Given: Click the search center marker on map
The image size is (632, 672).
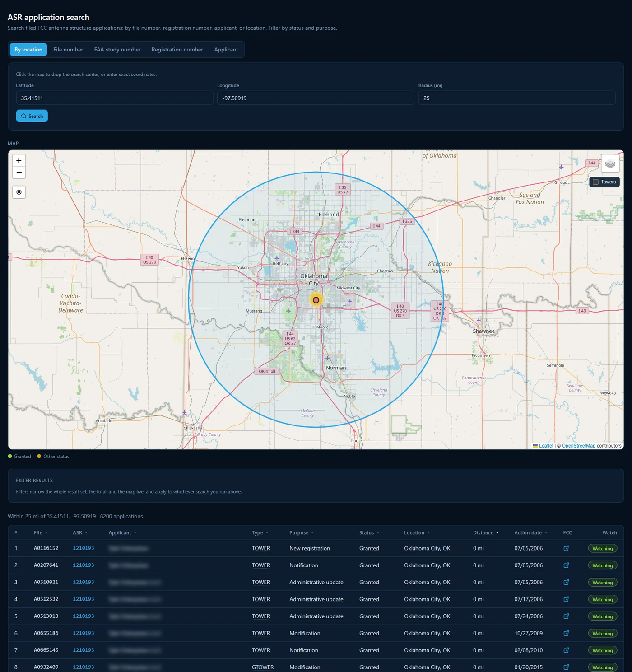Looking at the screenshot, I should (316, 300).
